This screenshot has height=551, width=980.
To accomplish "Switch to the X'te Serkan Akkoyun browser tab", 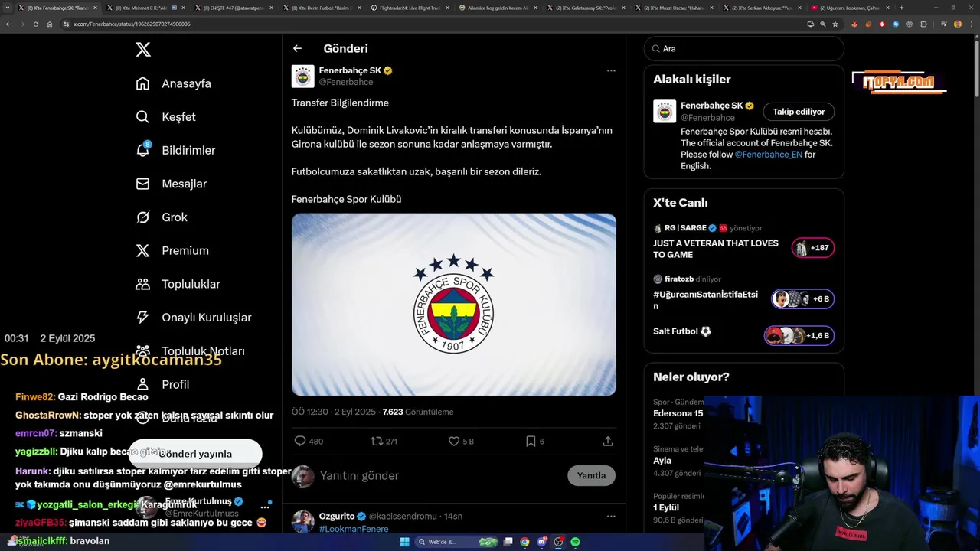I will click(762, 8).
